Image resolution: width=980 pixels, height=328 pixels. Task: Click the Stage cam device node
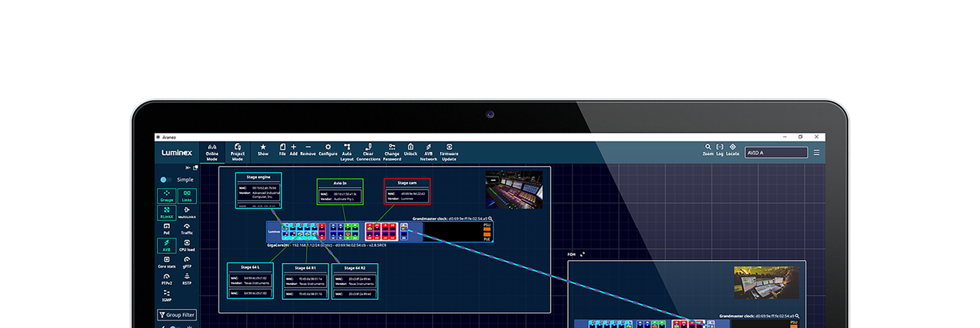tap(407, 191)
